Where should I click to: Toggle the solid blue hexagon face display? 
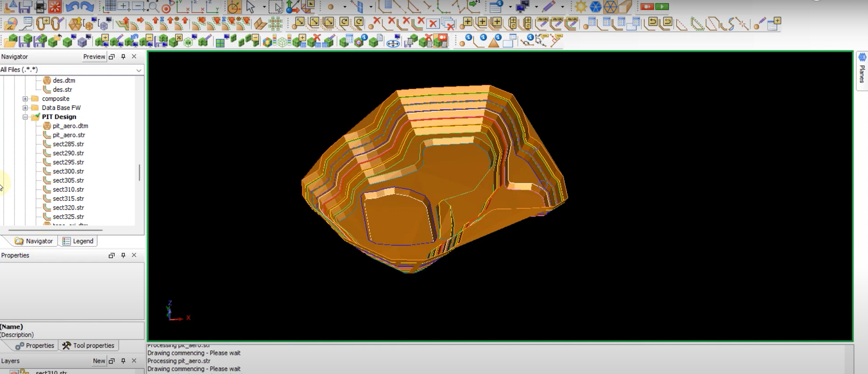595,7
